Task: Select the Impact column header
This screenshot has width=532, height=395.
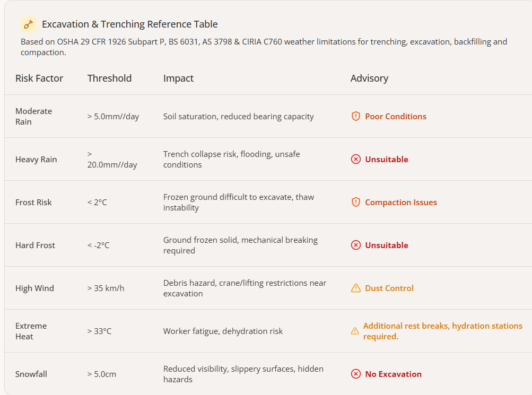Action: coord(178,78)
